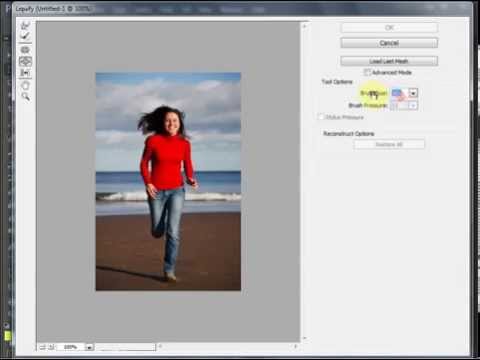Click the woman photo in preview
This screenshot has height=360, width=480.
coord(168,181)
